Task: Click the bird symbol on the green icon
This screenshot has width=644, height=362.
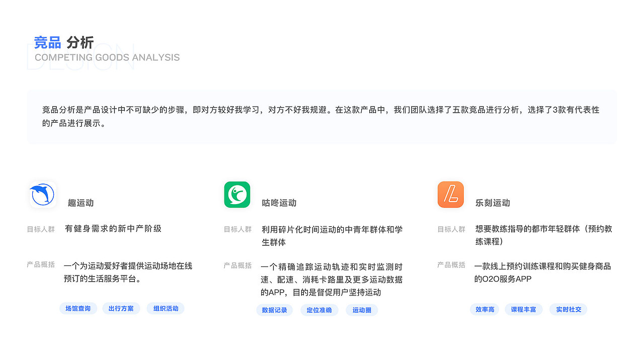Action: click(237, 194)
